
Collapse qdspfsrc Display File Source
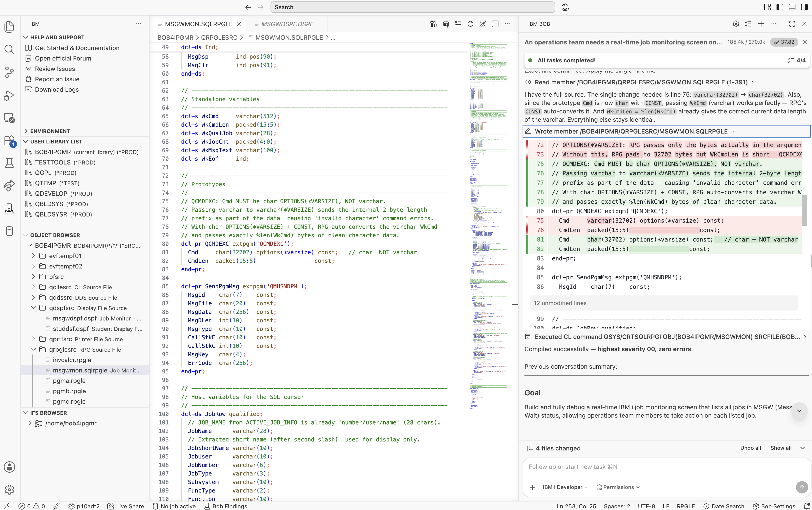(x=33, y=308)
